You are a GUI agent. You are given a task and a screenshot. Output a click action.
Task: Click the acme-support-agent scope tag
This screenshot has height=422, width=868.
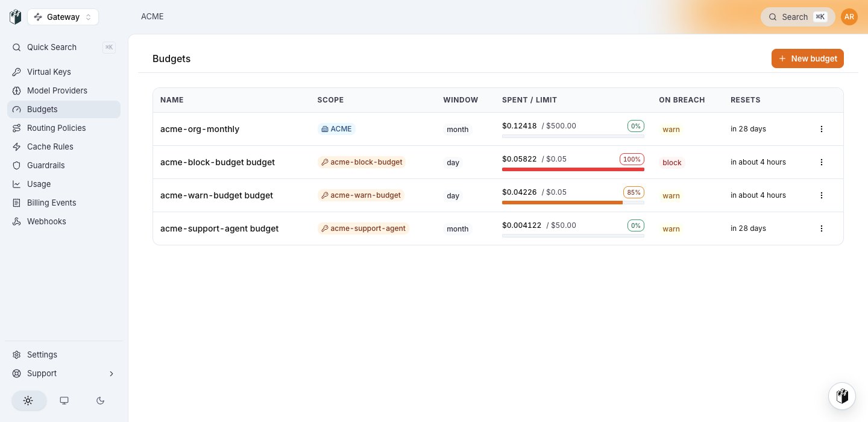[x=363, y=228]
